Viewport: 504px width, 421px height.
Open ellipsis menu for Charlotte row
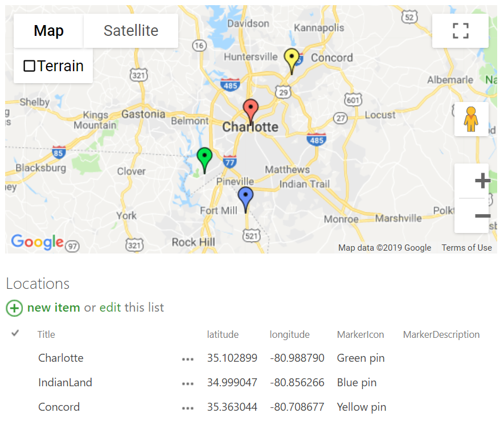188,359
